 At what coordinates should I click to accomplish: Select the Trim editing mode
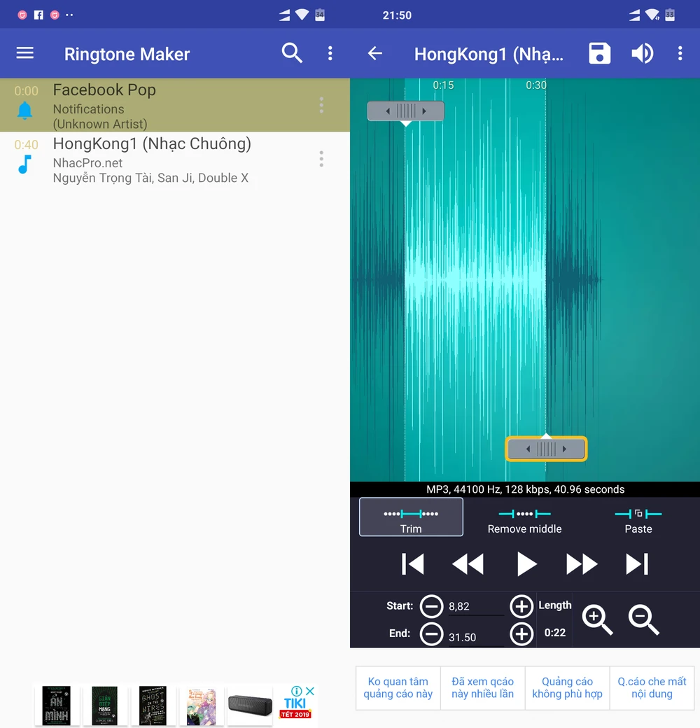411,517
